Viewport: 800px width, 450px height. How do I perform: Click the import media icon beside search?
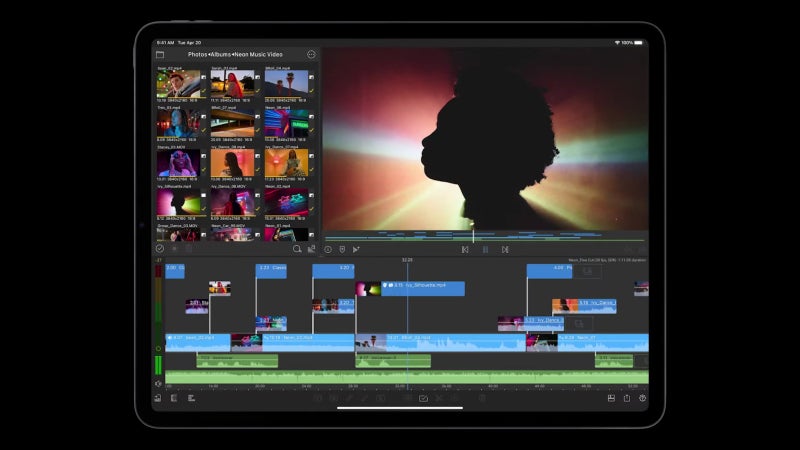pyautogui.click(x=311, y=249)
